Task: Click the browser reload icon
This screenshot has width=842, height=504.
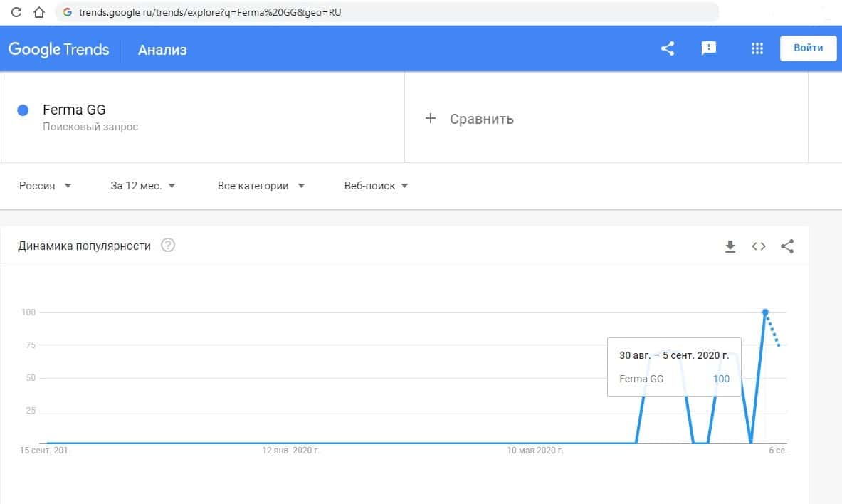Action: pyautogui.click(x=17, y=12)
